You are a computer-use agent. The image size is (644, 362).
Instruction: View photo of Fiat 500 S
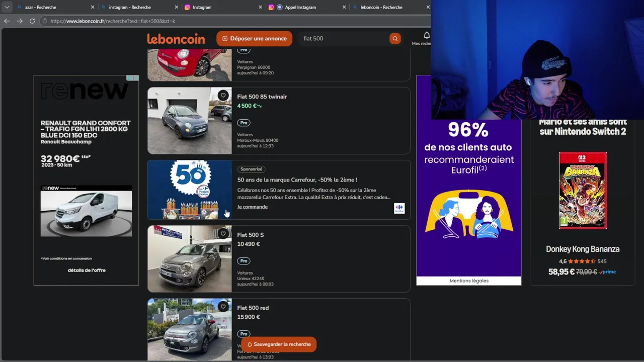[x=189, y=259]
